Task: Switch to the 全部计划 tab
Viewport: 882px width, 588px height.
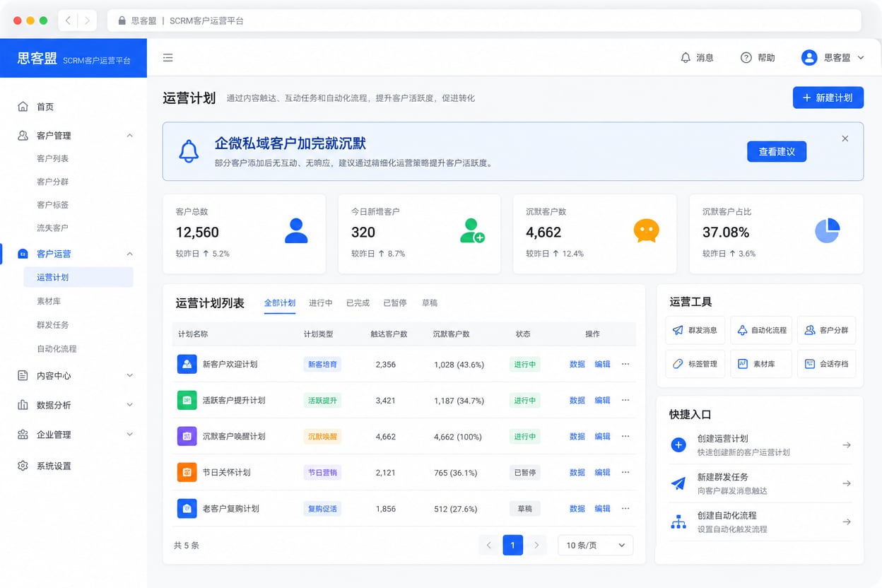Action: [x=280, y=303]
